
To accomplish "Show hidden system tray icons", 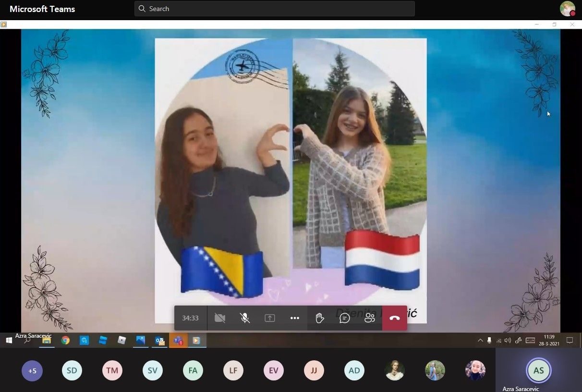I will point(480,341).
